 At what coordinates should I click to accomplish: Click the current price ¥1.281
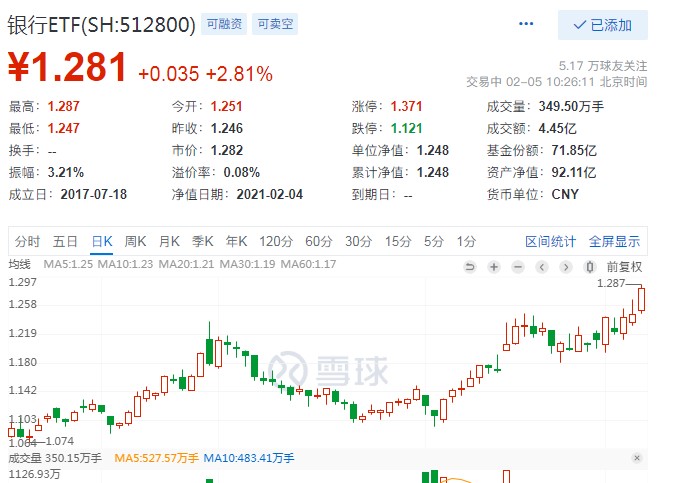pyautogui.click(x=68, y=67)
